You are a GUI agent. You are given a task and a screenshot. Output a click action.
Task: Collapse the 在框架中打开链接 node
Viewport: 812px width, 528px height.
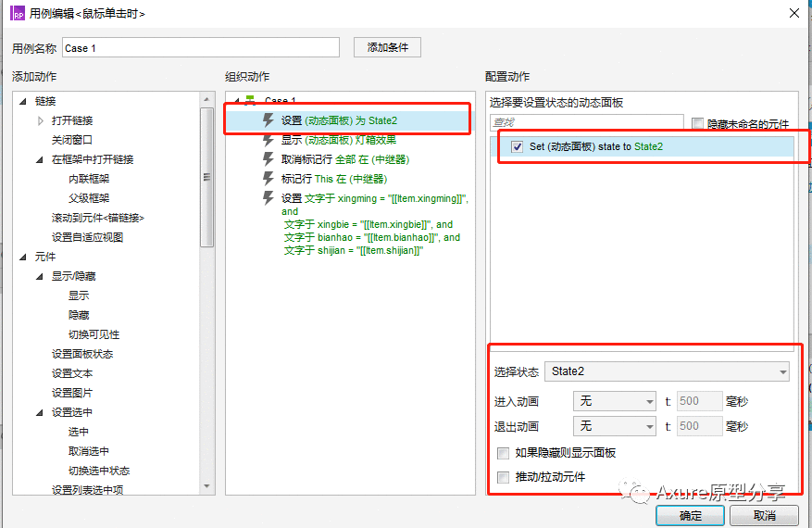point(40,159)
